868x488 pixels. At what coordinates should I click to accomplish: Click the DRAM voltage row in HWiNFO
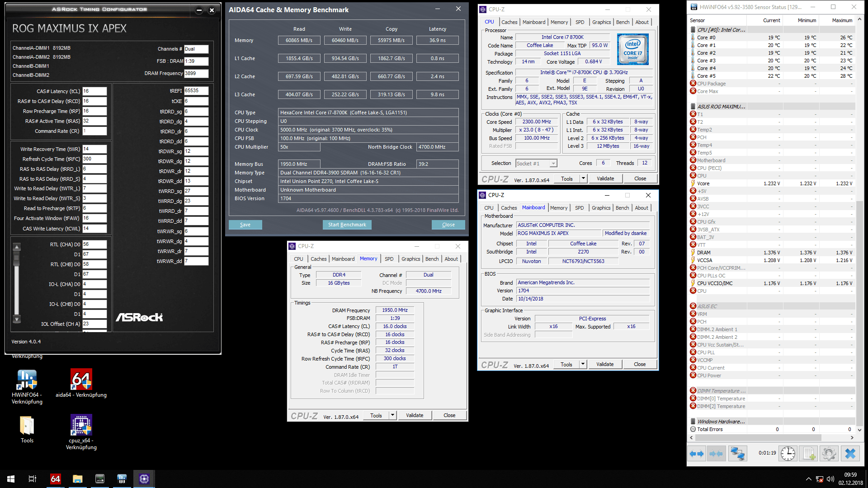point(772,253)
